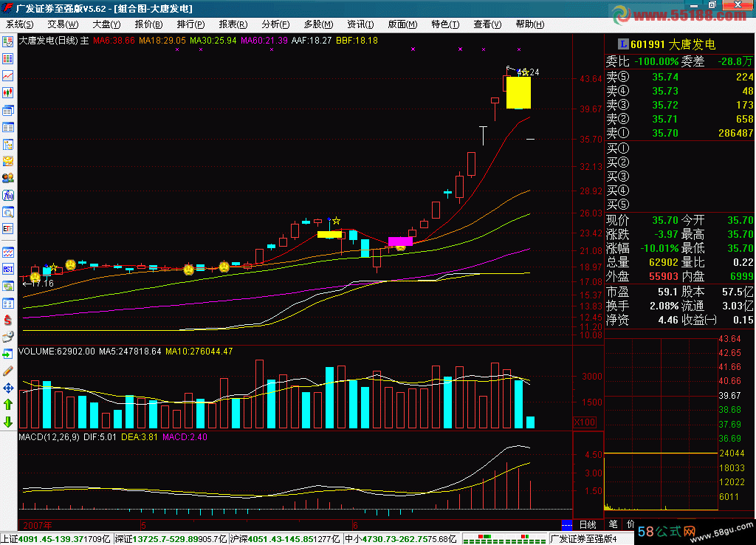The width and height of the screenshot is (756, 545).
Task: Click the stacked list windows icon
Action: (7, 111)
